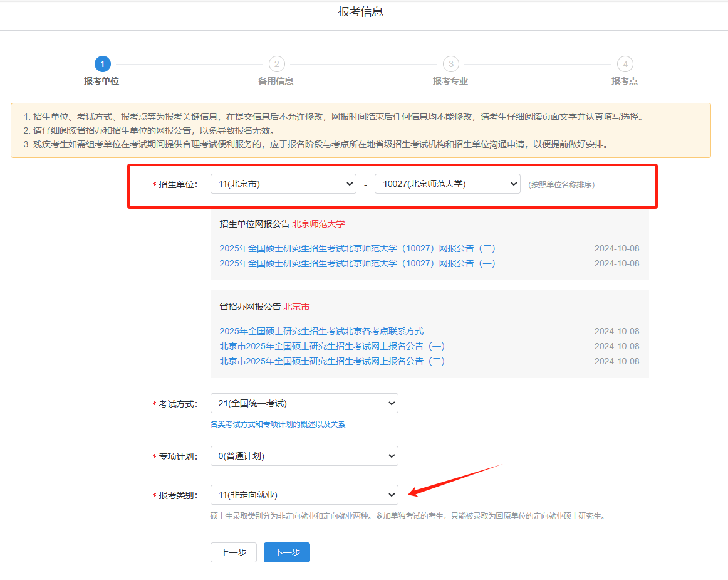Click the step 1 circle above 报考单位
The width and height of the screenshot is (728, 580).
pos(102,63)
